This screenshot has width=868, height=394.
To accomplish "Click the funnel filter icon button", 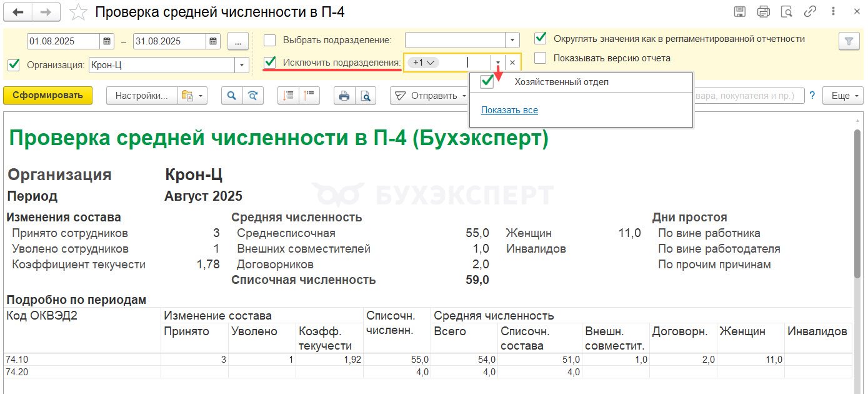I will (x=848, y=41).
